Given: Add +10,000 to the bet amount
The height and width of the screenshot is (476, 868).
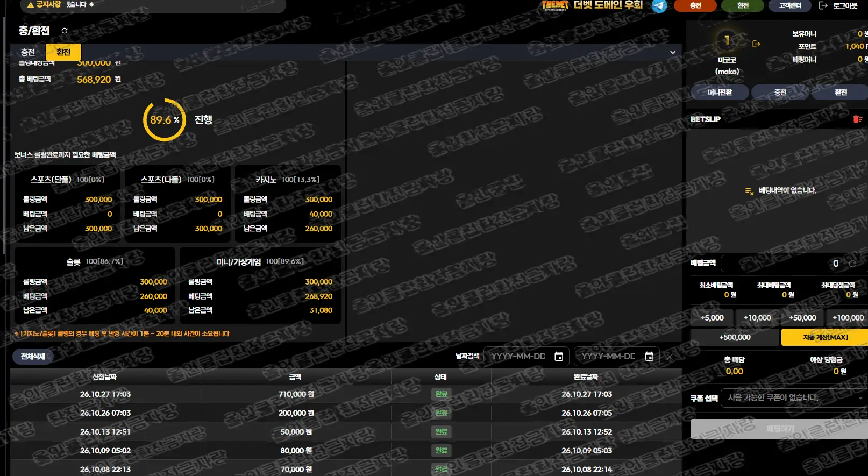Looking at the screenshot, I should 757,318.
